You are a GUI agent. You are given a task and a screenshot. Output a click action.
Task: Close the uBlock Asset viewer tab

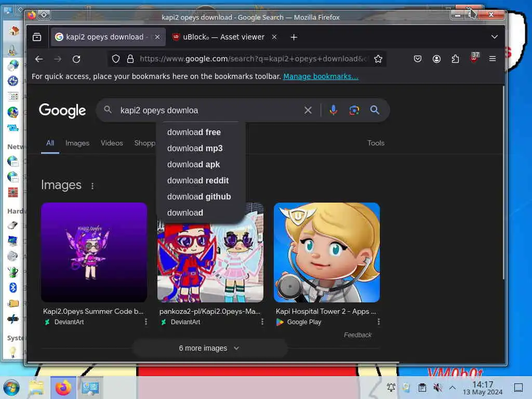(274, 37)
